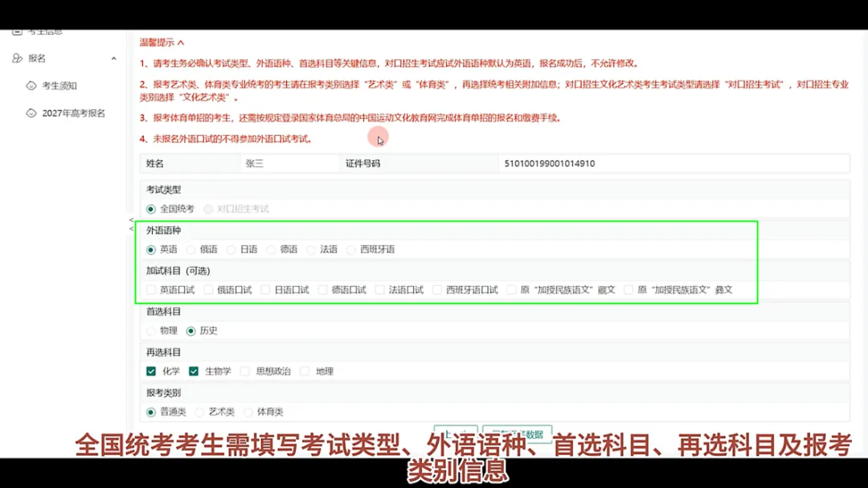Image resolution: width=868 pixels, height=488 pixels.
Task: Click the sidebar collapse arrow handle
Action: click(131, 224)
